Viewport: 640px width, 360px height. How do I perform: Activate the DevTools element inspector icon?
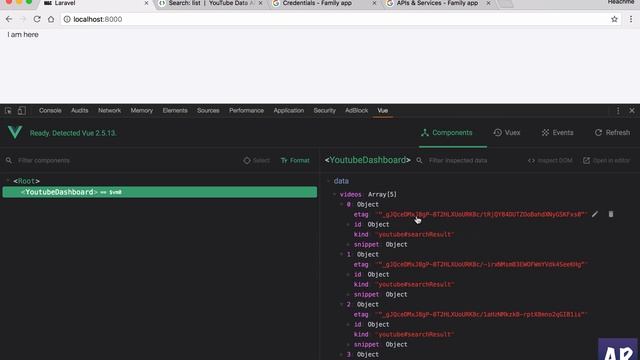point(8,111)
